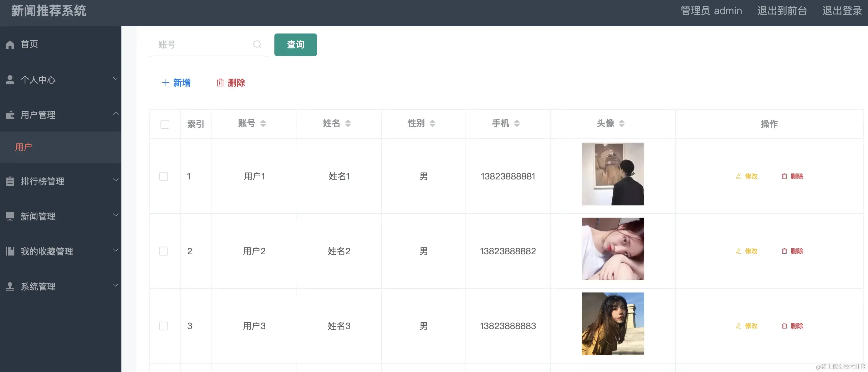This screenshot has height=372, width=868.
Task: Click the 查询 search button
Action: coord(295,44)
